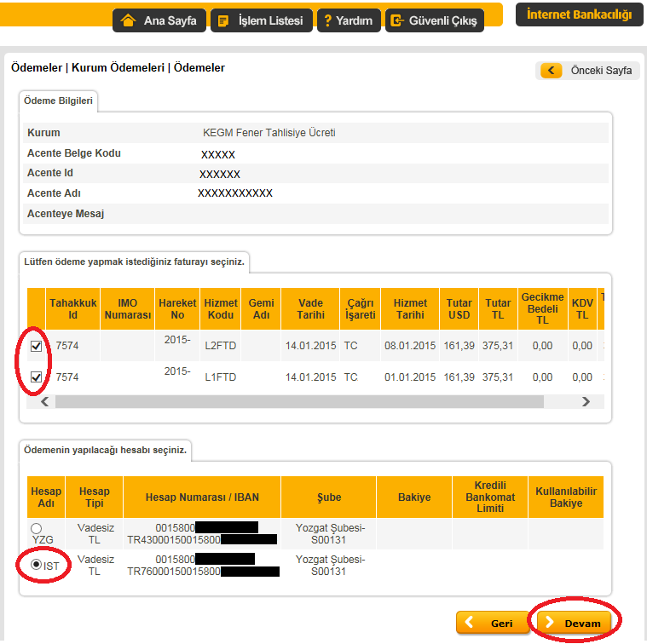
Task: Select the IST account radio button
Action: tap(37, 565)
